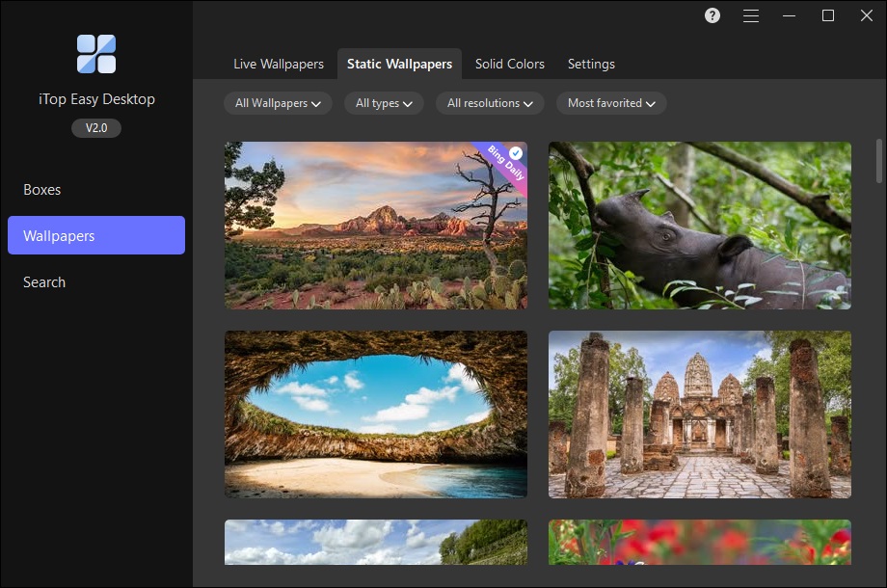Open the All types filter dropdown
Viewport: 887px width, 588px height.
[384, 103]
